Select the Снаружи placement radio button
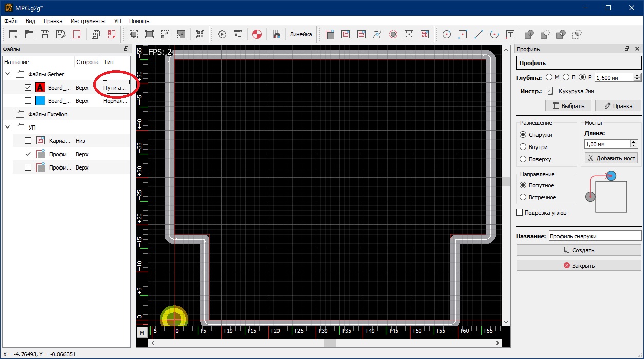 pos(523,135)
